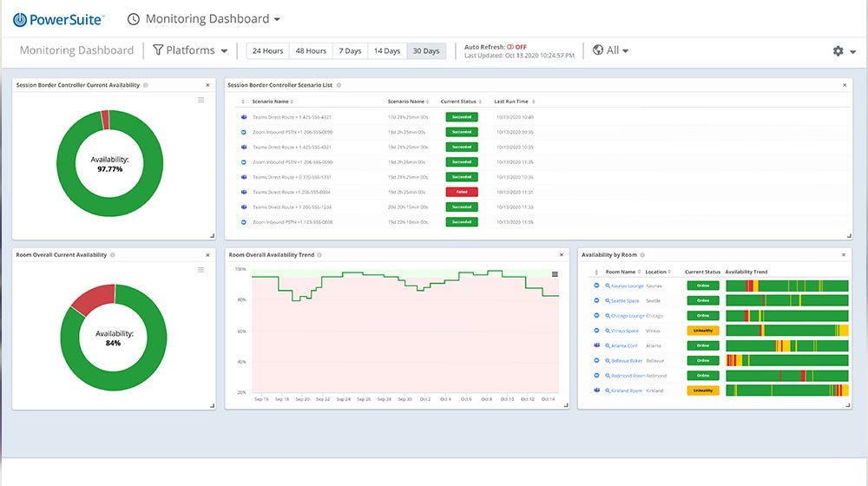Viewport: 868px width, 486px height.
Task: Click the Zoom icon on the Seattle Space row
Action: (596, 300)
